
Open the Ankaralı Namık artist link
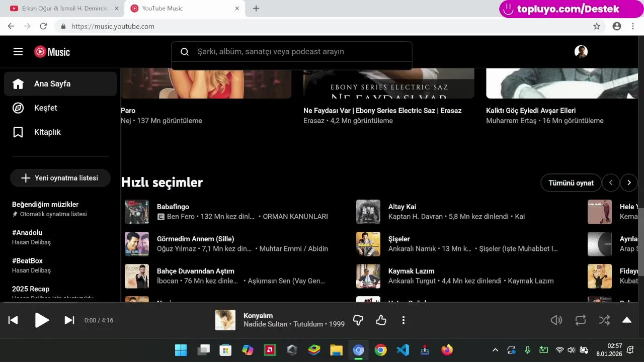[x=412, y=249]
